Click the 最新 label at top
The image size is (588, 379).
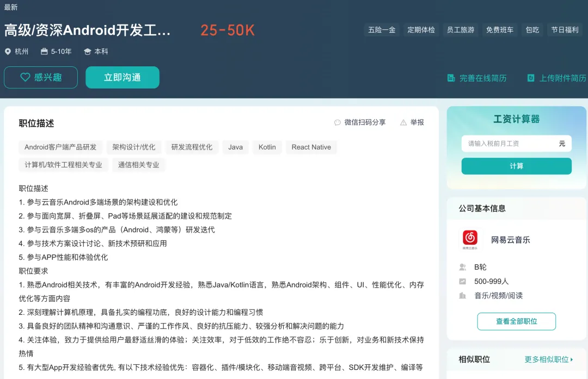11,7
